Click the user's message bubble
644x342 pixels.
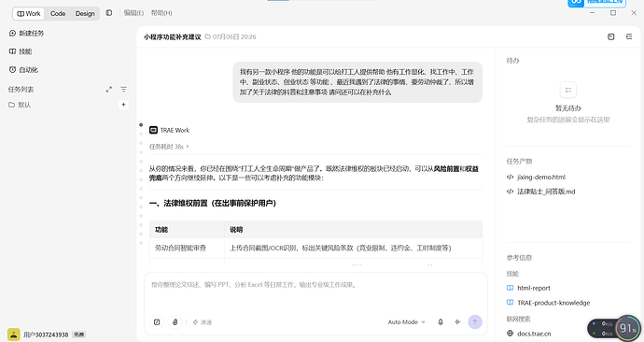coord(357,82)
